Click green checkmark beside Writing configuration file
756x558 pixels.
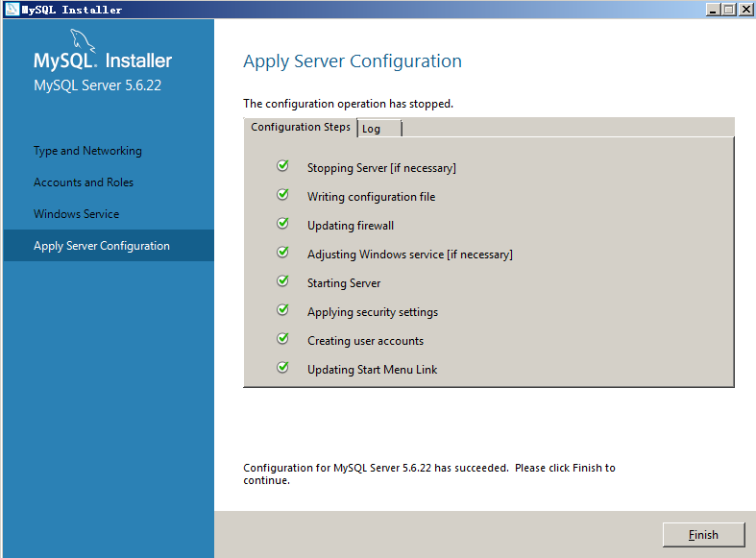pos(283,194)
